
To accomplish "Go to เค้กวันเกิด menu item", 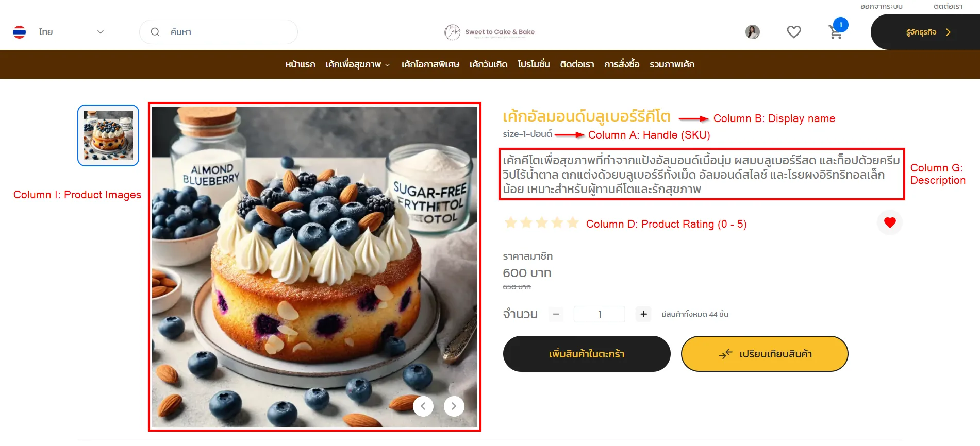I will click(488, 64).
